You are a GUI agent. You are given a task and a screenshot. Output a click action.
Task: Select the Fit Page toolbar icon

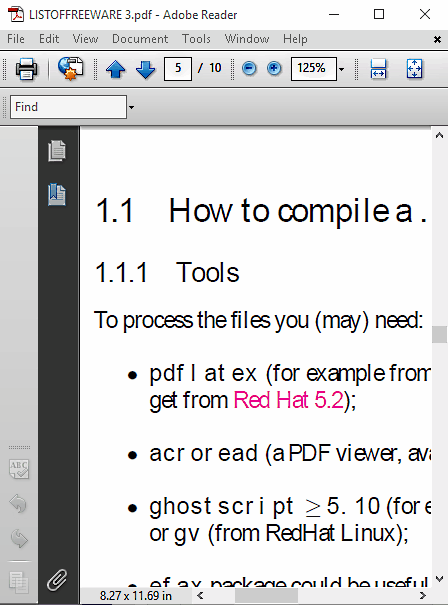[x=414, y=69]
